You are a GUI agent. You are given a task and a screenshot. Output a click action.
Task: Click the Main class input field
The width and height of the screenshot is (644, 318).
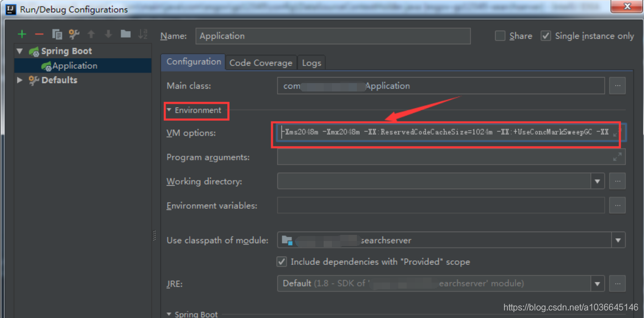(x=441, y=86)
